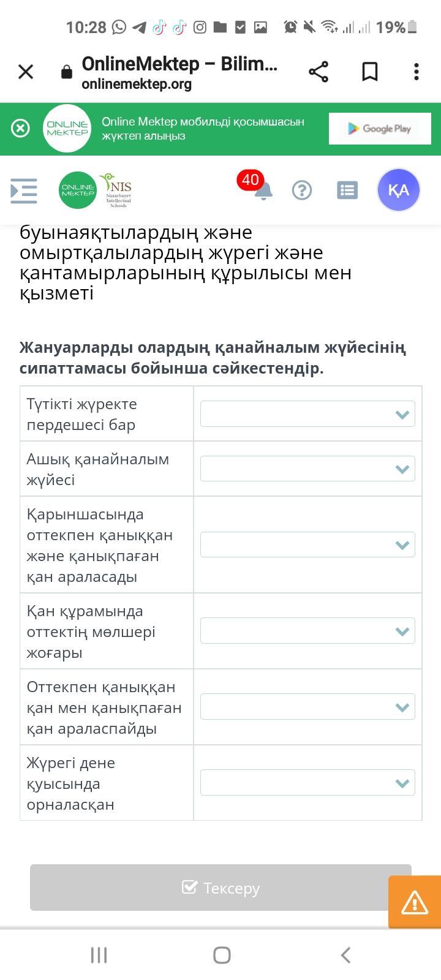Open notifications bell with 40 badge
The image size is (441, 980).
pyautogui.click(x=263, y=190)
